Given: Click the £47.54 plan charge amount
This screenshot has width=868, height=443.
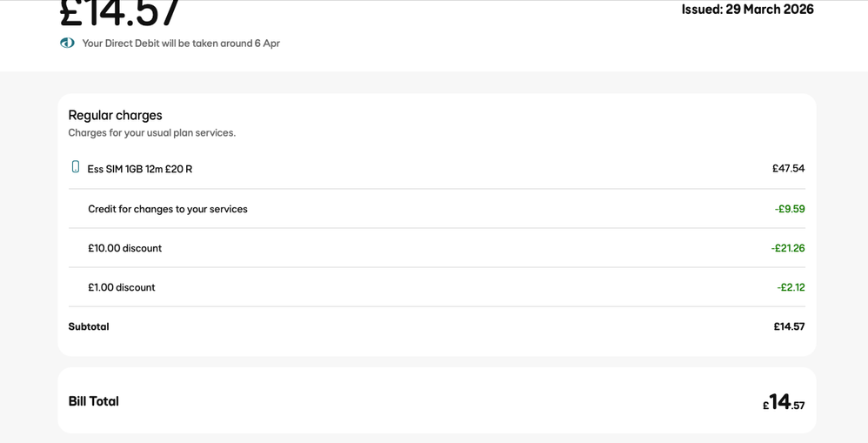Looking at the screenshot, I should pyautogui.click(x=788, y=169).
